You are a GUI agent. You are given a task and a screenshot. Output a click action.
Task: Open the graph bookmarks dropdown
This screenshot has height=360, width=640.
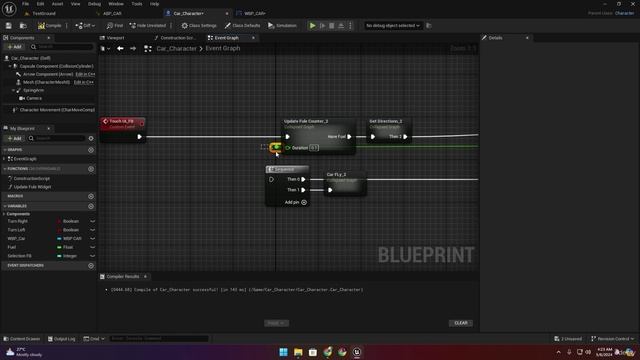pos(105,49)
